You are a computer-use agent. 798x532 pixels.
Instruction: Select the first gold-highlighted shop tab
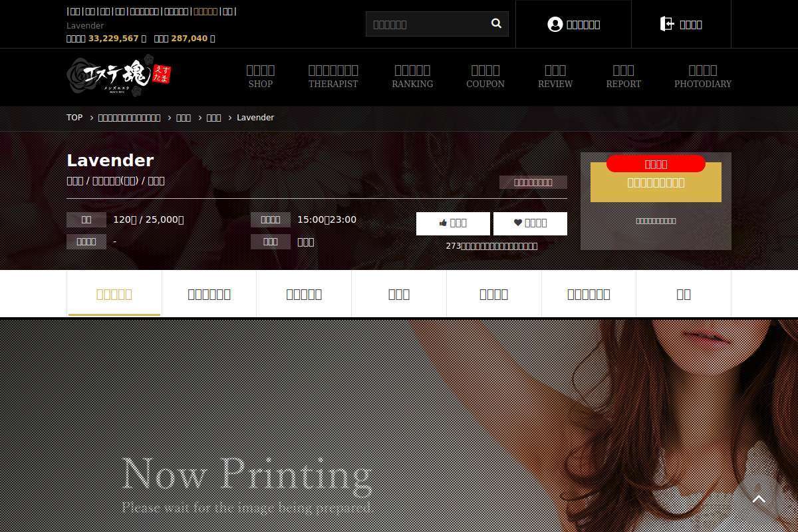coord(114,294)
